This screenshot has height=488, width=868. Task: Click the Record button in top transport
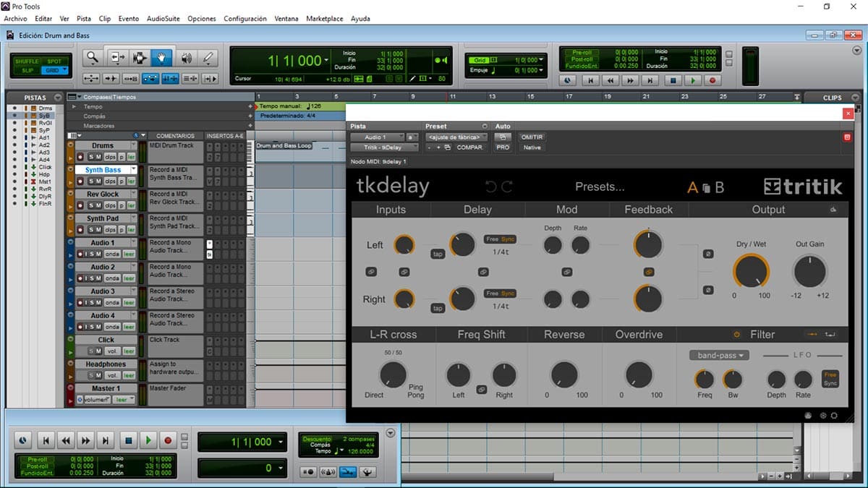point(712,81)
